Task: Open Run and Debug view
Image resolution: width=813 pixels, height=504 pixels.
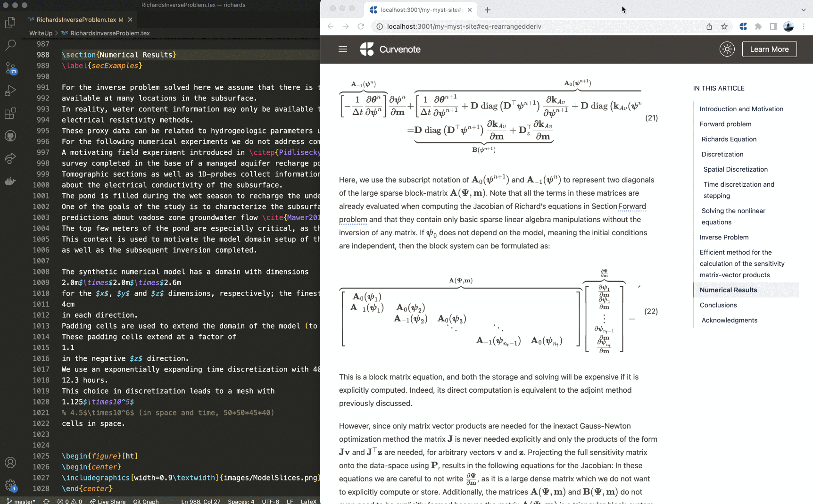Action: (x=10, y=91)
